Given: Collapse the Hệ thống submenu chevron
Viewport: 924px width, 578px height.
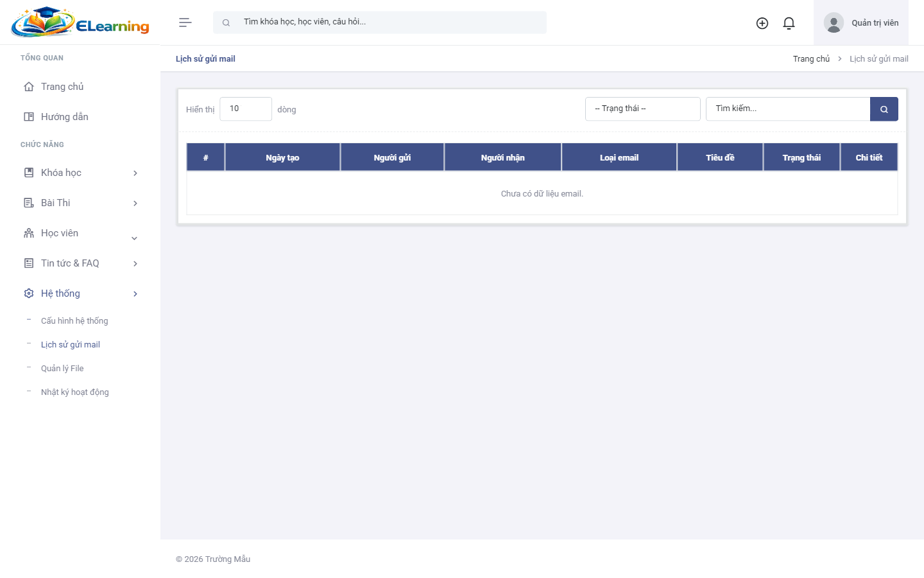Looking at the screenshot, I should pos(135,293).
